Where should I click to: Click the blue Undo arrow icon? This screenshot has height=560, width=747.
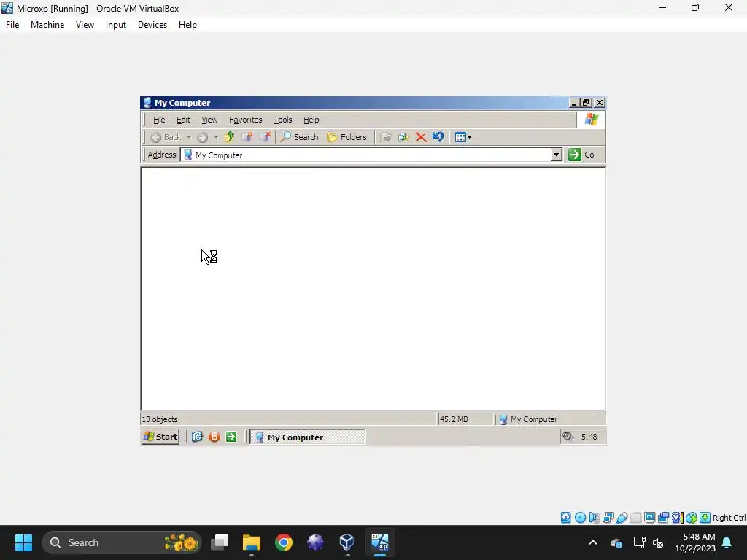click(438, 137)
